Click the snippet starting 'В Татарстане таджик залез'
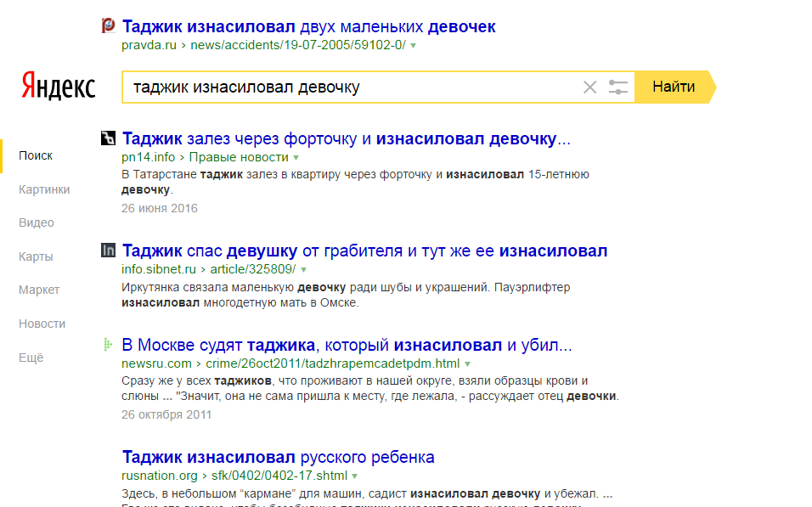Screen dimensions: 812x507 point(355,182)
